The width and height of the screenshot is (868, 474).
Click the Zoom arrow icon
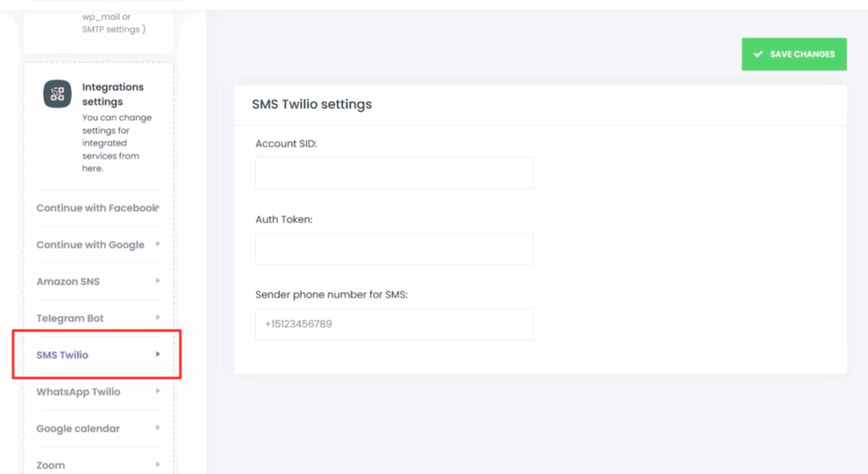158,465
